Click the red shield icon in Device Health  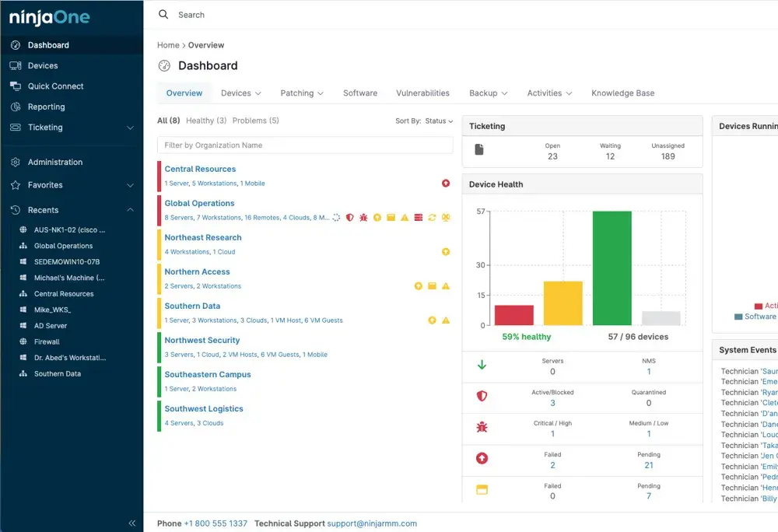[482, 396]
